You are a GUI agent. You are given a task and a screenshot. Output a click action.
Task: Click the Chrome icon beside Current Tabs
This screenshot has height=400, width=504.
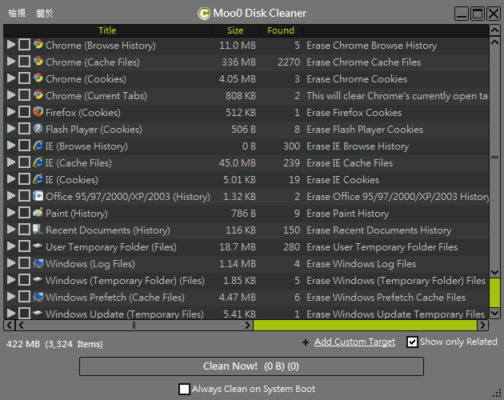tap(38, 95)
